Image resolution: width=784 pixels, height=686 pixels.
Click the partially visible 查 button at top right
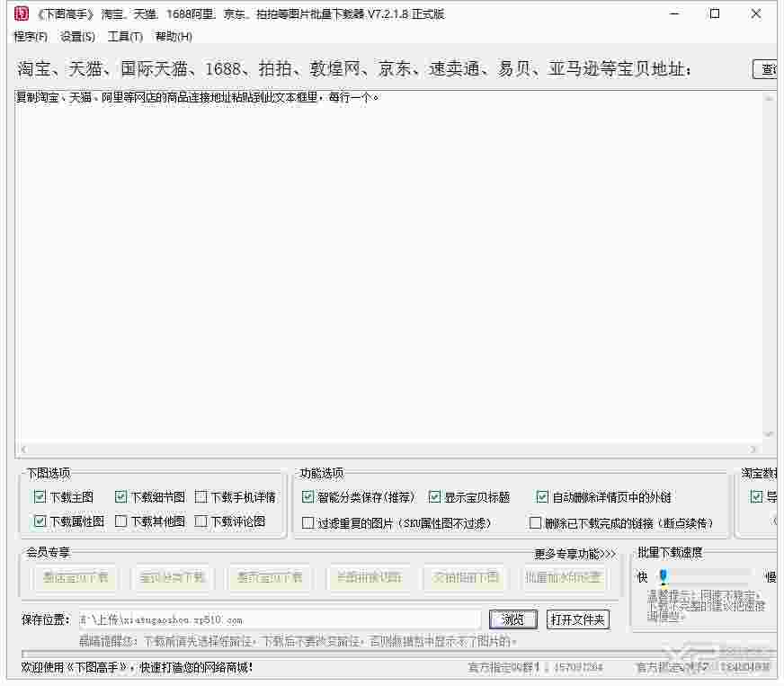[x=765, y=69]
